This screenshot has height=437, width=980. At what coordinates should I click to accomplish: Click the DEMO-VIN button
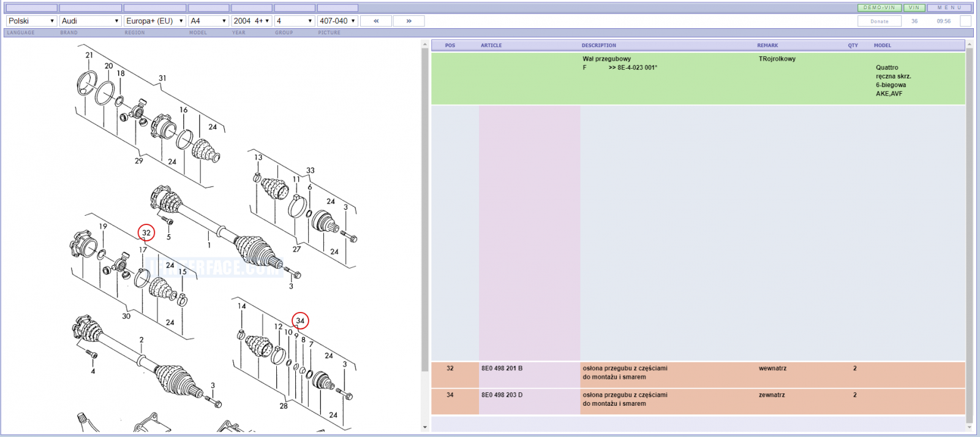point(880,8)
